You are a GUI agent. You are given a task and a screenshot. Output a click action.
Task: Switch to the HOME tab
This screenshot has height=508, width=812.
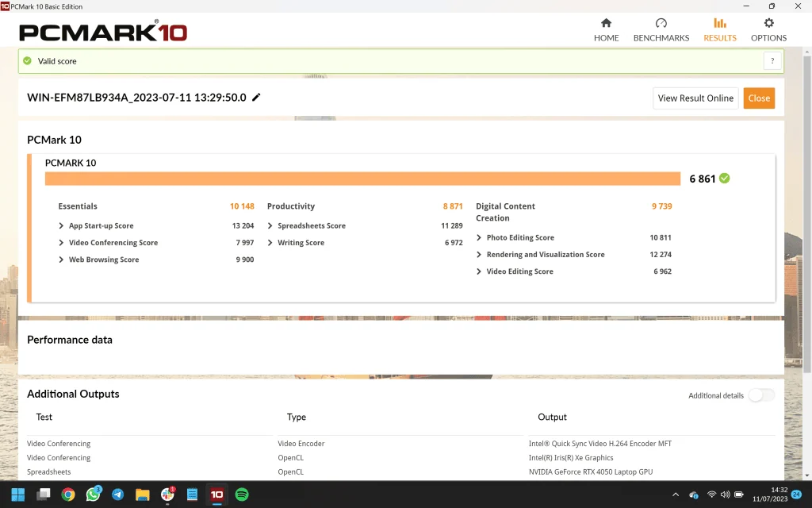[606, 30]
